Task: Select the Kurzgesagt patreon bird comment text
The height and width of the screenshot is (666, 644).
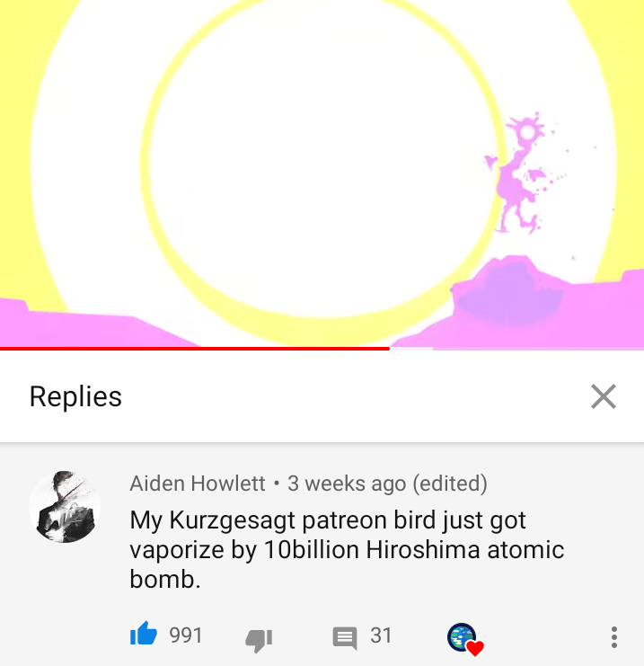Action: pyautogui.click(x=347, y=549)
